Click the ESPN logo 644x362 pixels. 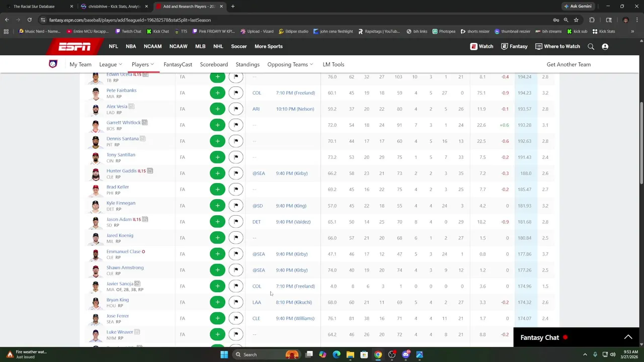pos(74,46)
